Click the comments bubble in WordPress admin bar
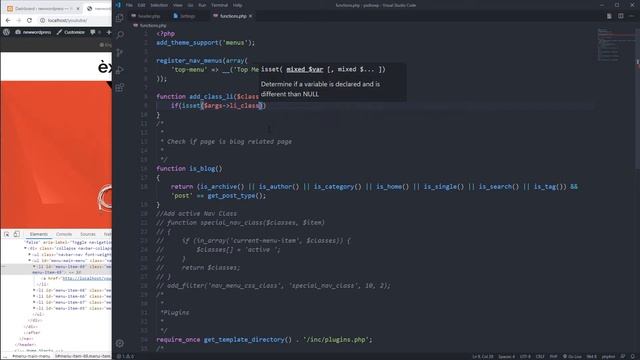This screenshot has height=360, width=640. 93,32
